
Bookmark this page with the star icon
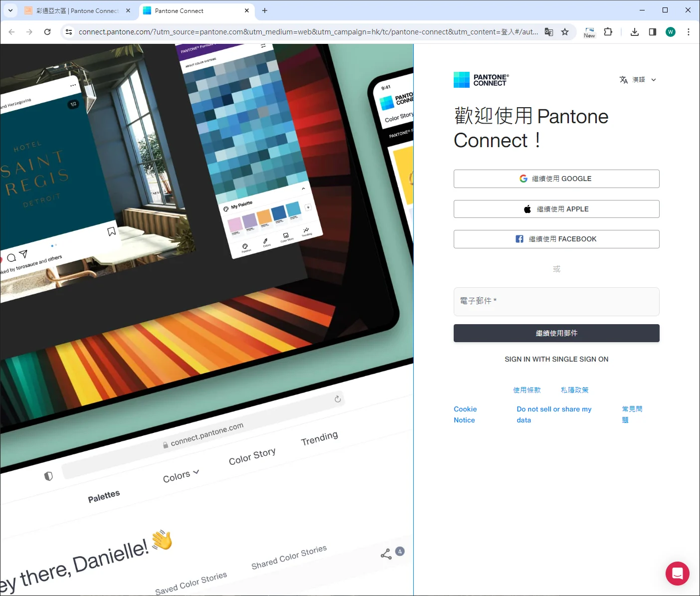[x=565, y=32]
